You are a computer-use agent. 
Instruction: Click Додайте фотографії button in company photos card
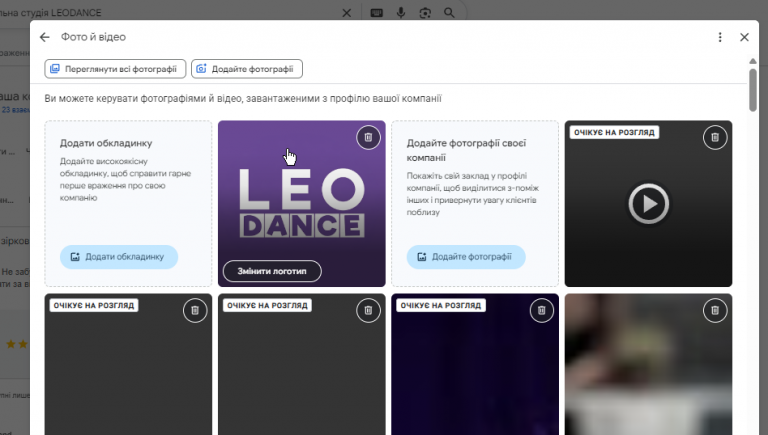pyautogui.click(x=466, y=257)
